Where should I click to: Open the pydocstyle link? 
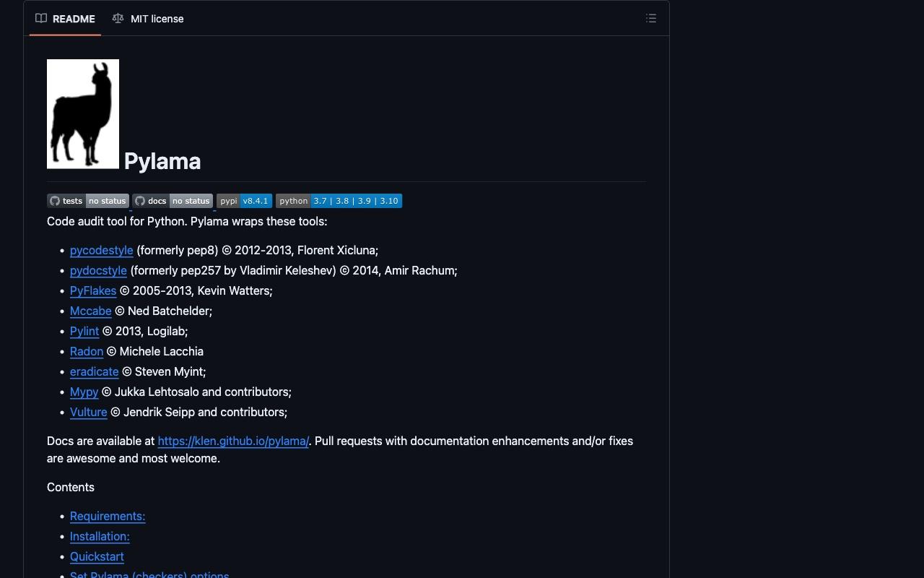[x=98, y=270]
